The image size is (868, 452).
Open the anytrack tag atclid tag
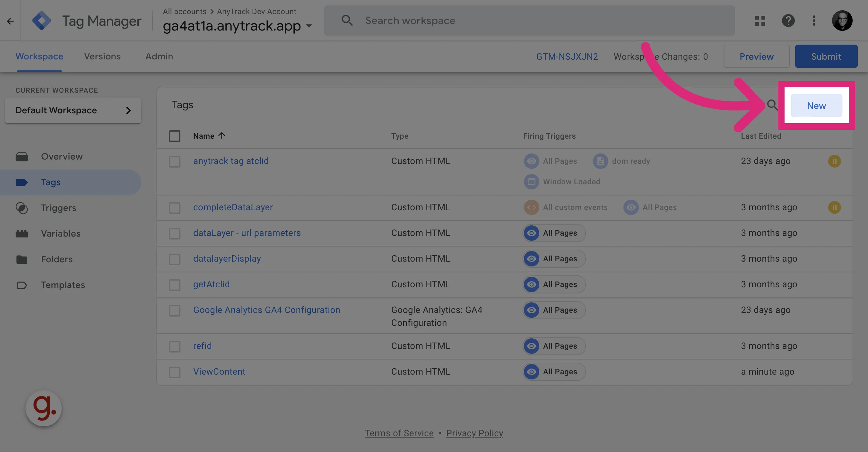[231, 161]
